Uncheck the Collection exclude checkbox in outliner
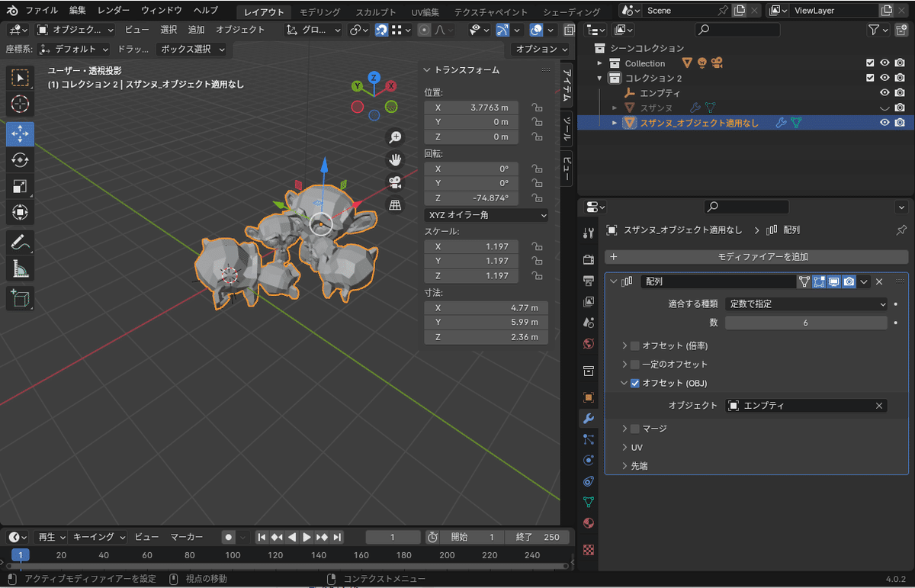The image size is (915, 588). 870,63
